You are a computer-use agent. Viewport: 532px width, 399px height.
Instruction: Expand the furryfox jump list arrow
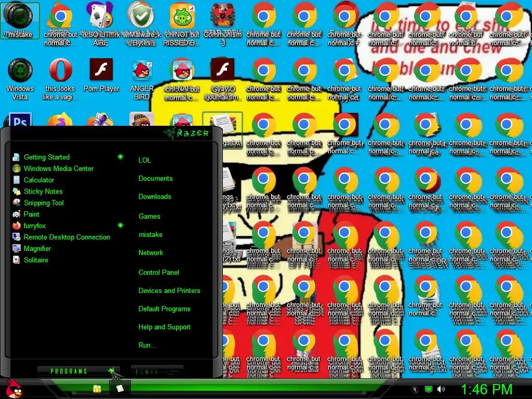[120, 225]
